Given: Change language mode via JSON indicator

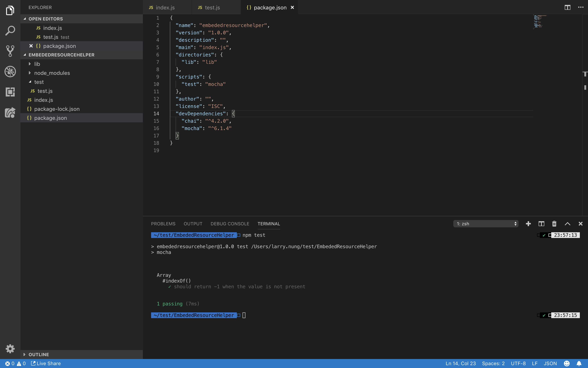Looking at the screenshot, I should [550, 363].
